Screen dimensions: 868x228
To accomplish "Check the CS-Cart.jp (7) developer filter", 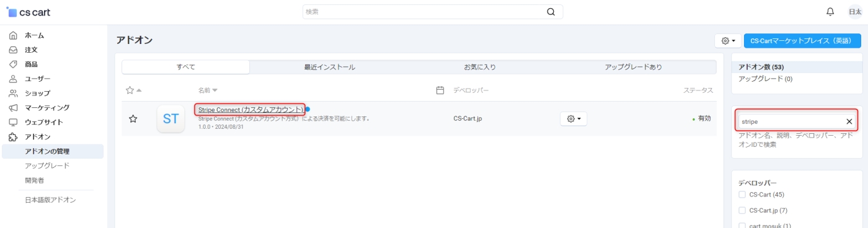I will [742, 211].
